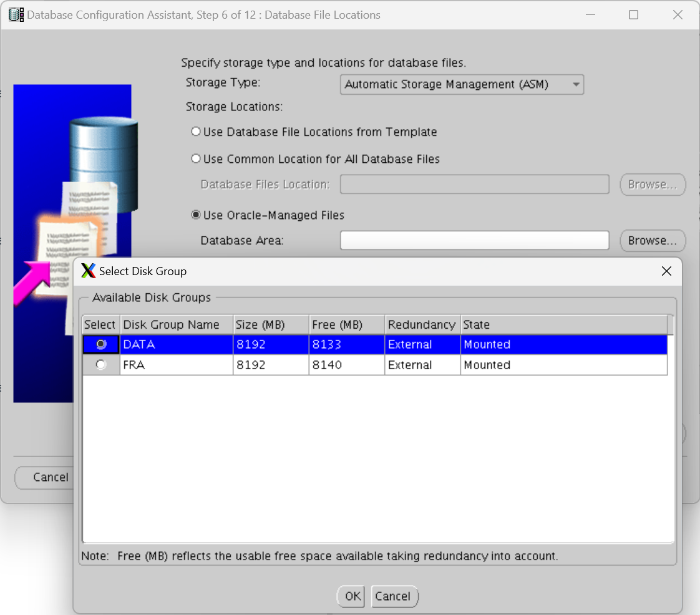Click the 8192 size cell in FRA row
Viewport: 700px width, 615px height.
pyautogui.click(x=271, y=365)
